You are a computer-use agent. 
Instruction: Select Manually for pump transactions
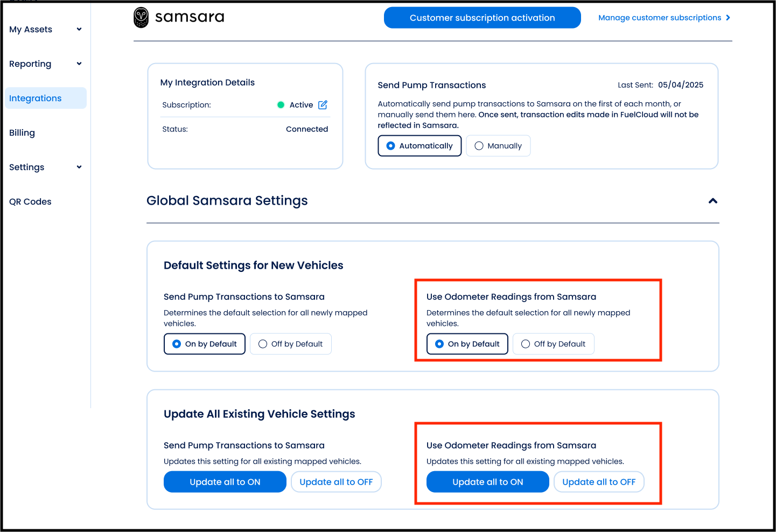(x=498, y=146)
